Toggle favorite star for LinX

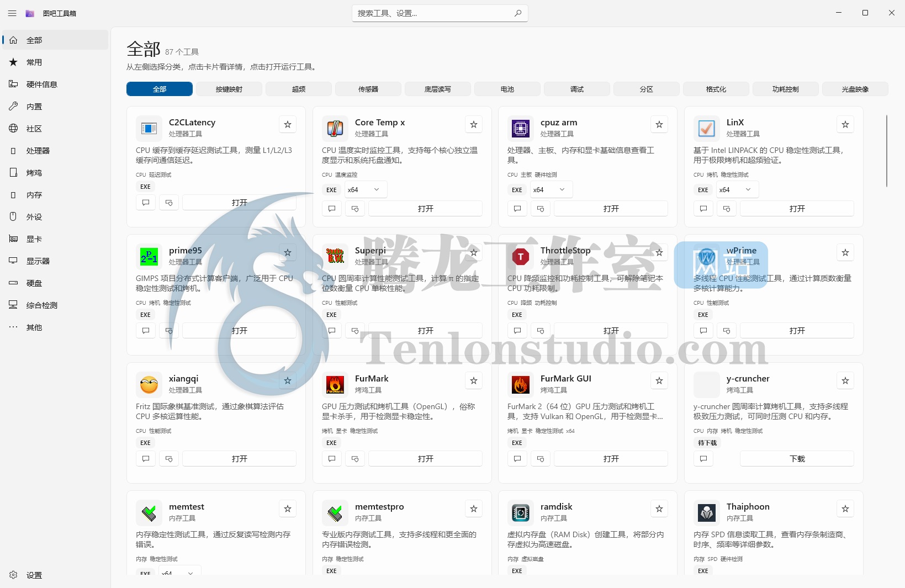(845, 124)
